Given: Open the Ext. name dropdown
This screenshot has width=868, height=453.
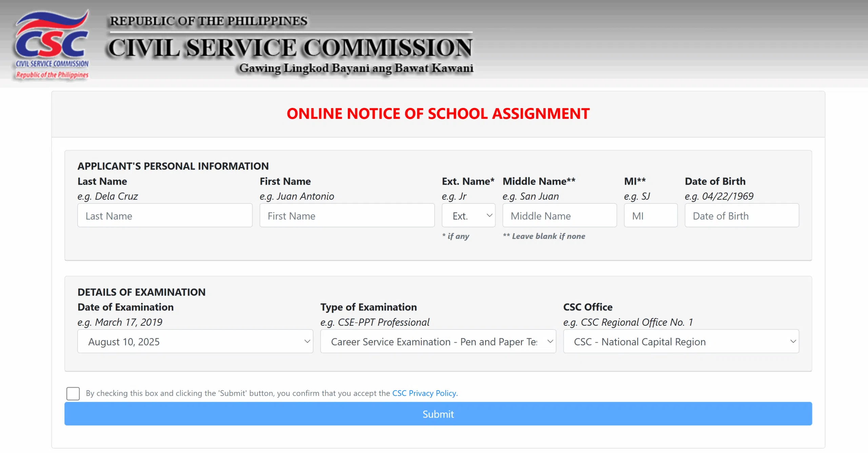Looking at the screenshot, I should (468, 215).
